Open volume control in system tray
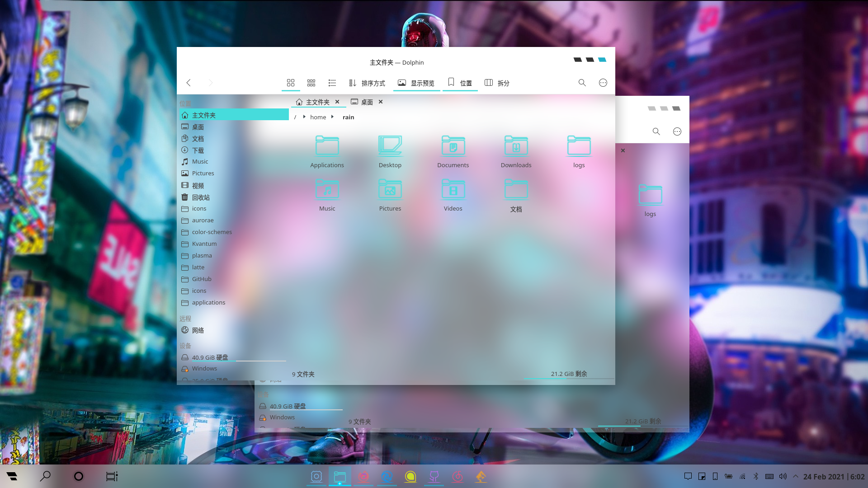The image size is (868, 488). click(x=783, y=476)
